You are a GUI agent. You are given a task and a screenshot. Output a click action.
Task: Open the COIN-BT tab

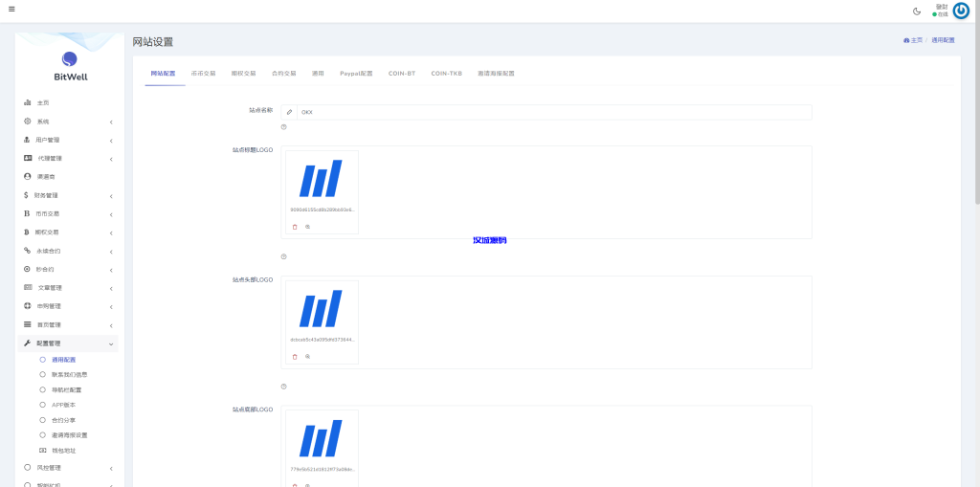click(402, 73)
